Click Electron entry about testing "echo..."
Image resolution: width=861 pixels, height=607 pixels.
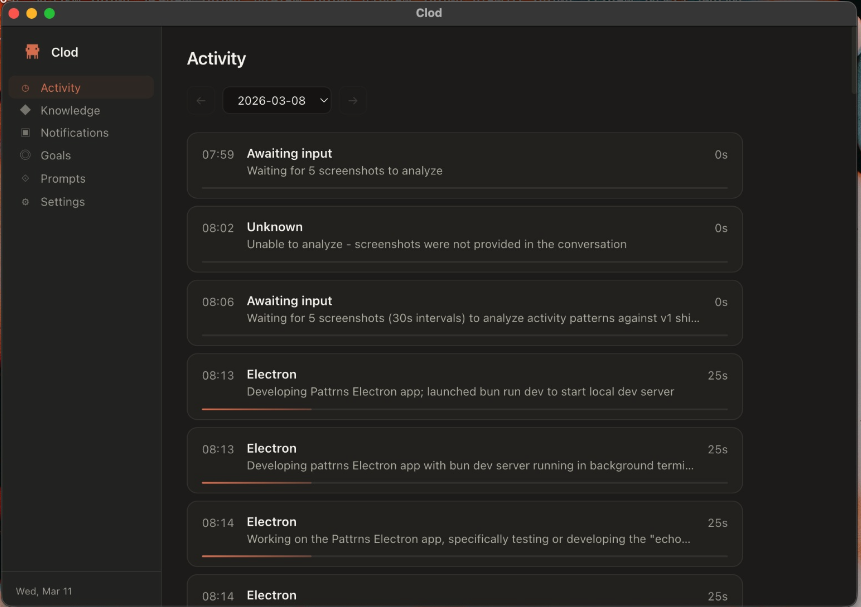click(465, 533)
